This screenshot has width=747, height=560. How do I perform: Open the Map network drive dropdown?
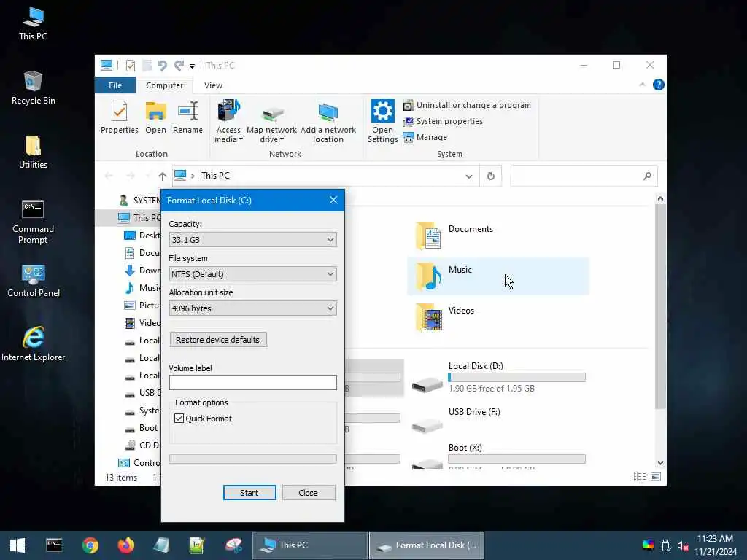tap(271, 122)
